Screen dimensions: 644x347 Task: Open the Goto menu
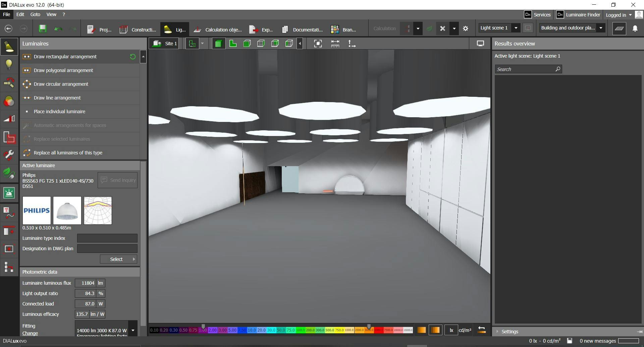click(x=35, y=14)
